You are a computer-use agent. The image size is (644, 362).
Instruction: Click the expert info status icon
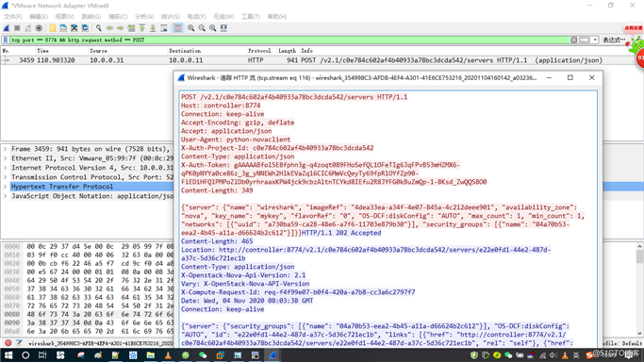click(x=8, y=343)
